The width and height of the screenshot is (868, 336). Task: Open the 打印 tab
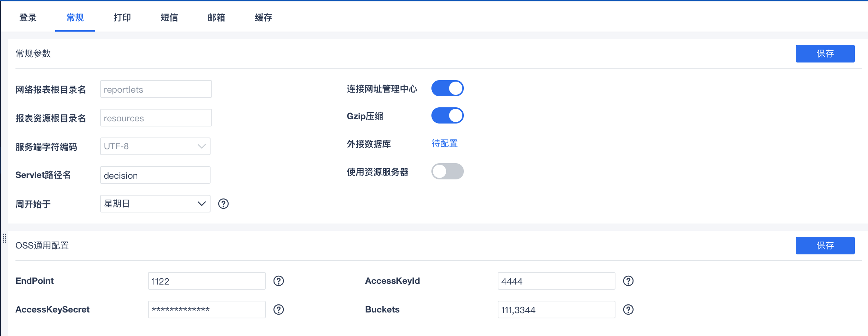122,17
